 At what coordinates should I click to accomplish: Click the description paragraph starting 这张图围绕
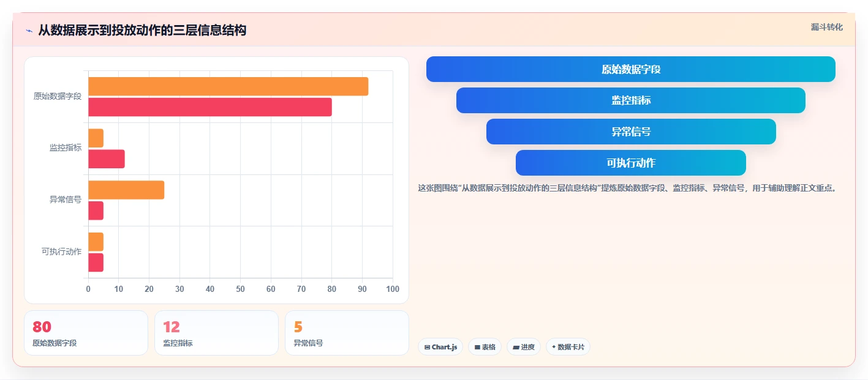pos(627,188)
